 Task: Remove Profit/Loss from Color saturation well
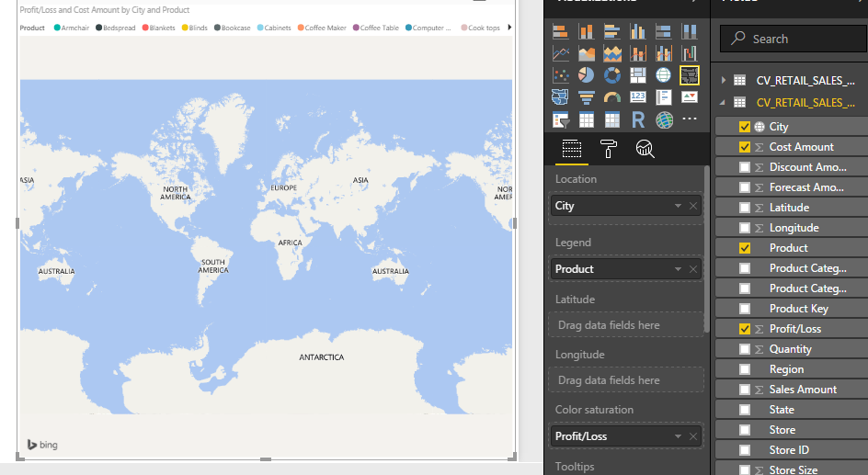point(693,436)
